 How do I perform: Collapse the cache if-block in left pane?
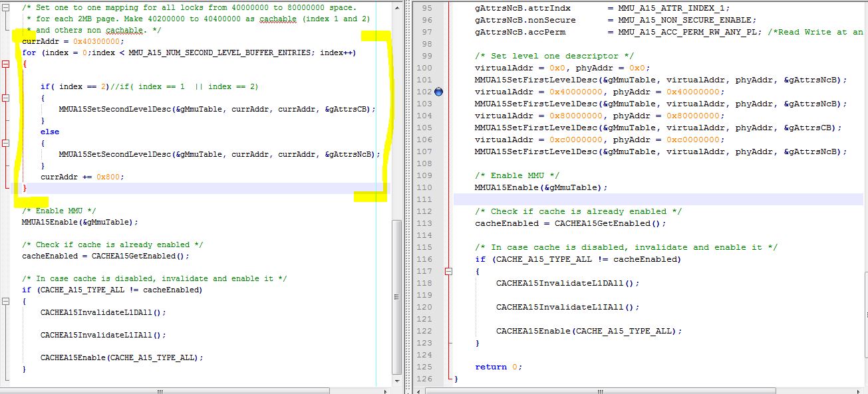pos(5,301)
